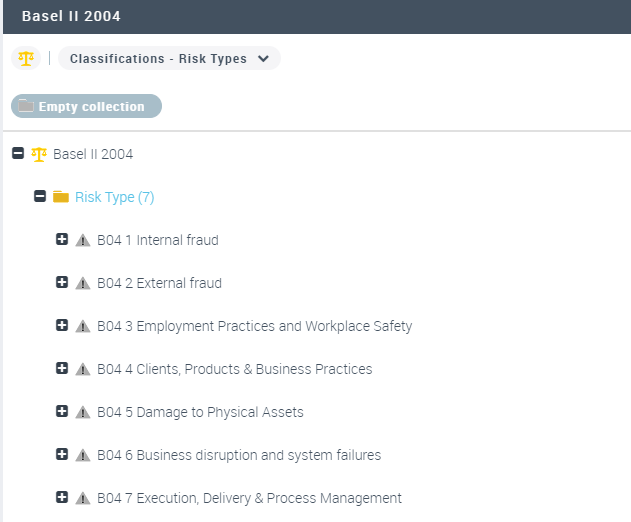631x522 pixels.
Task: Select B04 2 External fraud item
Action: point(159,283)
